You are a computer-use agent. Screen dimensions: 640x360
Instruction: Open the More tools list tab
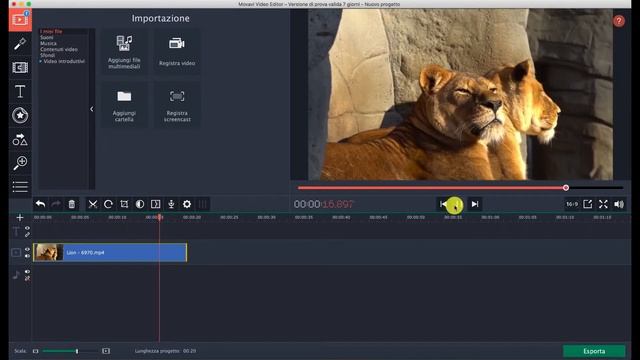(20, 187)
